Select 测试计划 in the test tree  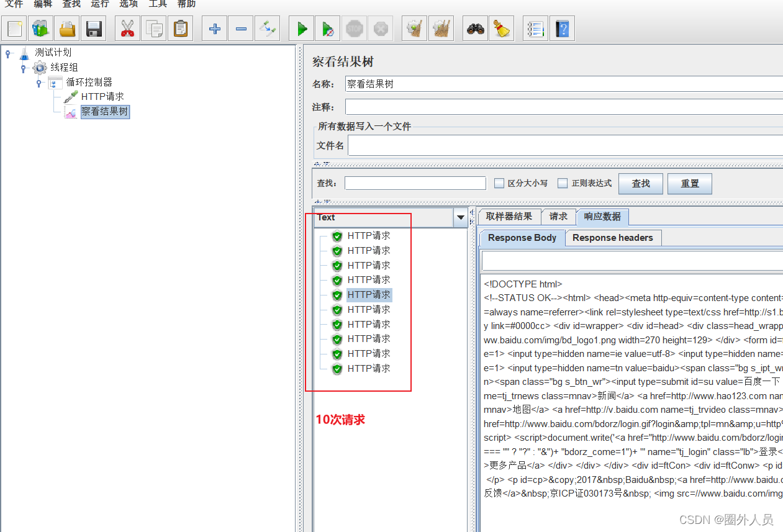[x=53, y=53]
